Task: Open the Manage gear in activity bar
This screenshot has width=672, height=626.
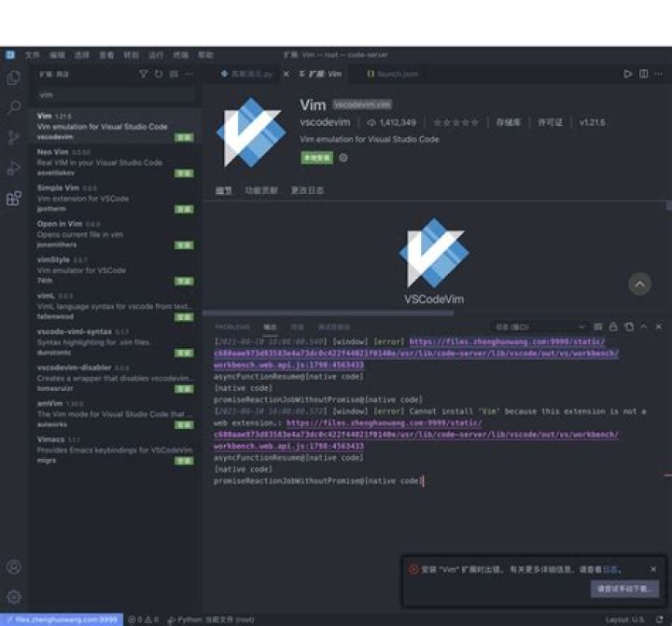Action: coord(14,597)
